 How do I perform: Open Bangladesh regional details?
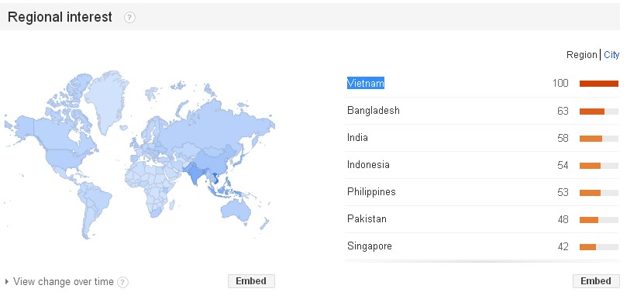pos(374,111)
